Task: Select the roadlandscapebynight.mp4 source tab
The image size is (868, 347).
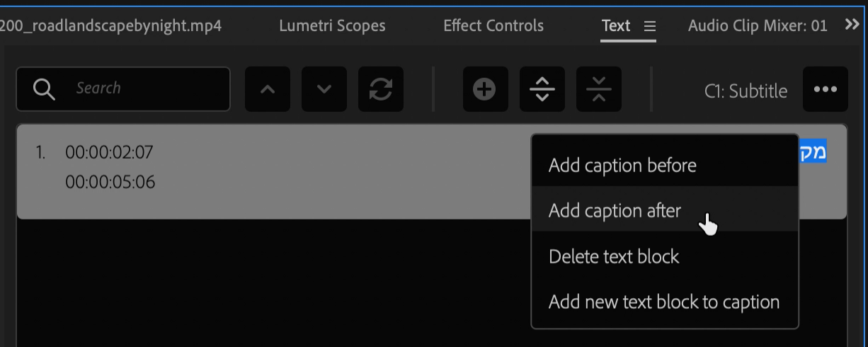Action: 111,26
